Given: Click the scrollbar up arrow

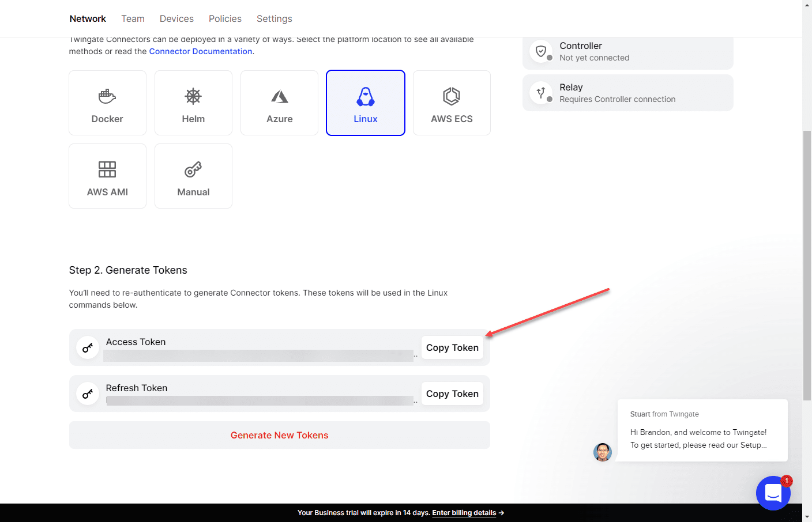Looking at the screenshot, I should pos(807,5).
